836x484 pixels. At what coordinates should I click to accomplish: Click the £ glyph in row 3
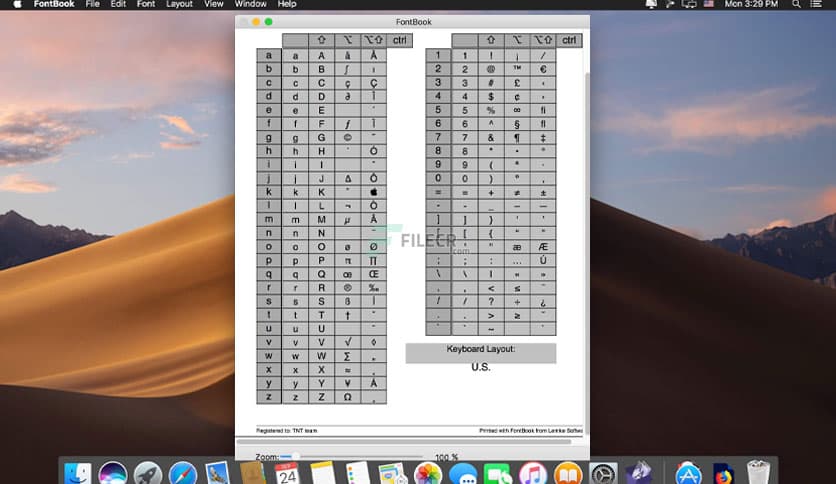tap(517, 83)
